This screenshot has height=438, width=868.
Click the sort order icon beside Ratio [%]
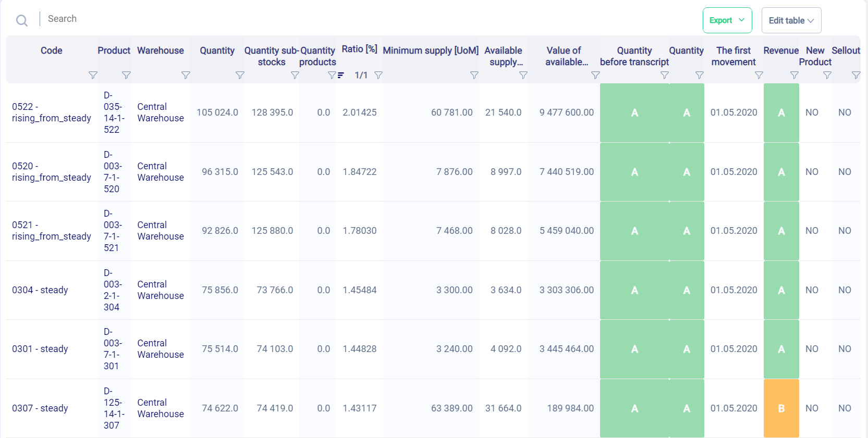(x=340, y=76)
